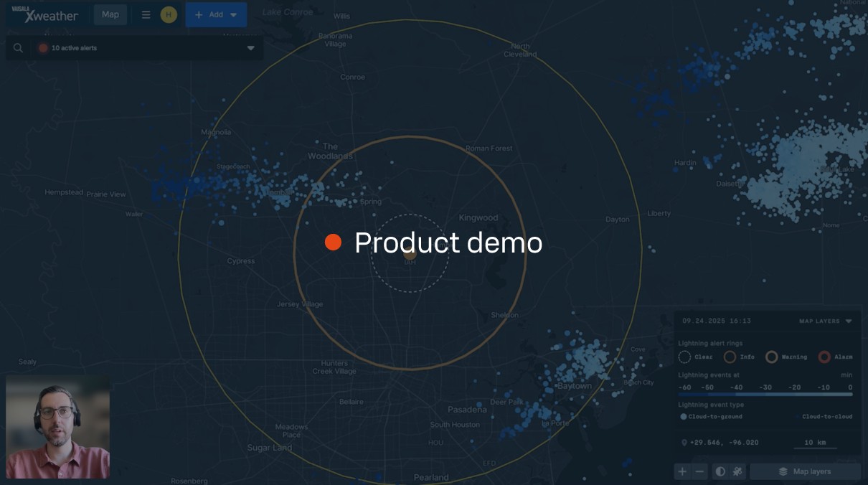Viewport: 868px width, 485px height.
Task: Click the Conroe map label
Action: pyautogui.click(x=353, y=77)
